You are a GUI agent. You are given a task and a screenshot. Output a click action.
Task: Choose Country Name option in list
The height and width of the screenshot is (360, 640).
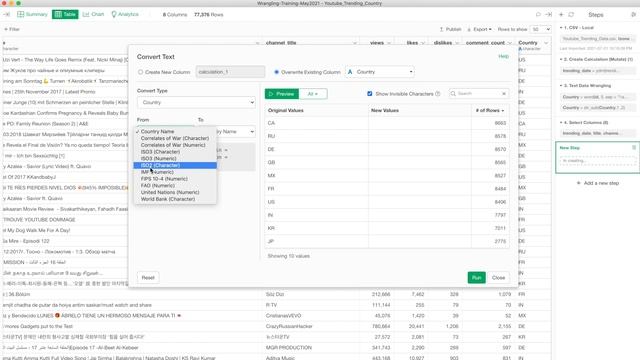[x=175, y=131]
